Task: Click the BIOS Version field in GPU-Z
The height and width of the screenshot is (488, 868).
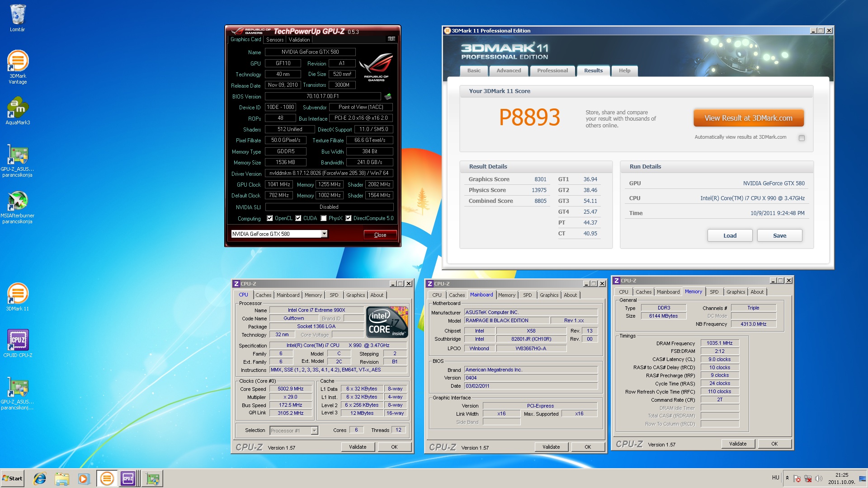Action: [323, 96]
